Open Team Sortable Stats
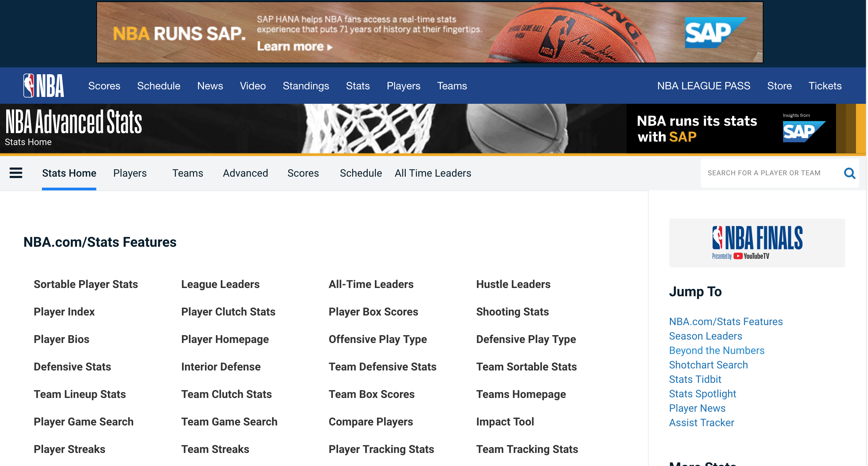The width and height of the screenshot is (868, 466). pos(527,367)
